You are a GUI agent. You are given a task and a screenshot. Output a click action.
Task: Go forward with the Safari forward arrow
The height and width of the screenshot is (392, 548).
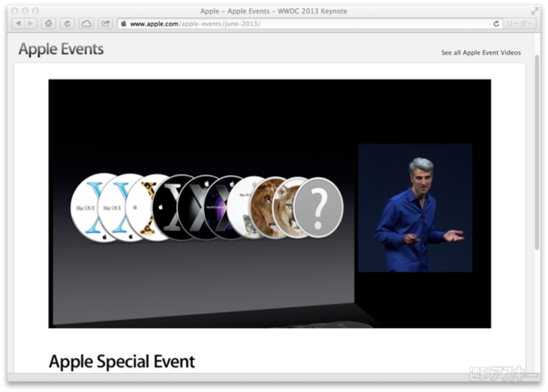[31, 24]
